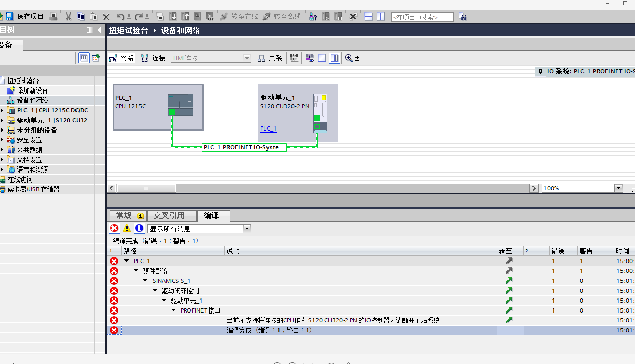Click the undo arrow icon

tap(120, 17)
